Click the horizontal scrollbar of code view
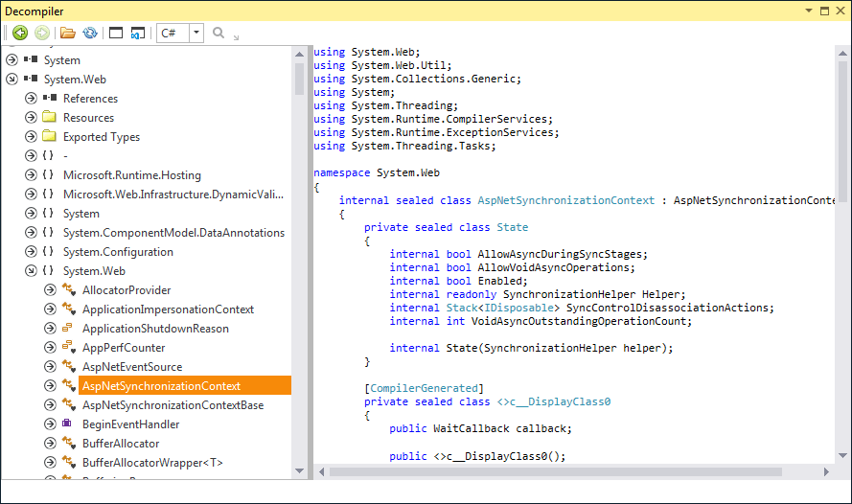852x504 pixels. point(575,471)
